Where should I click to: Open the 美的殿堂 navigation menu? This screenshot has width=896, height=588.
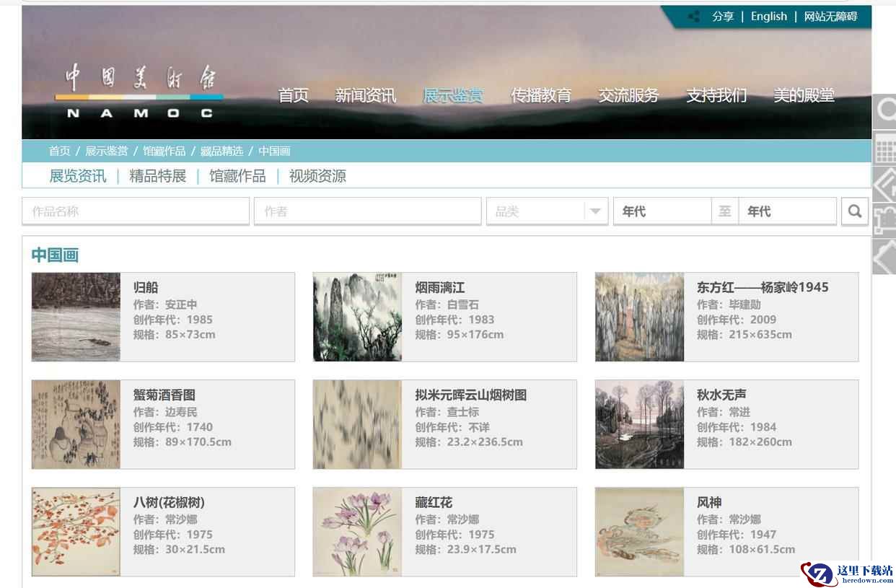(x=804, y=95)
